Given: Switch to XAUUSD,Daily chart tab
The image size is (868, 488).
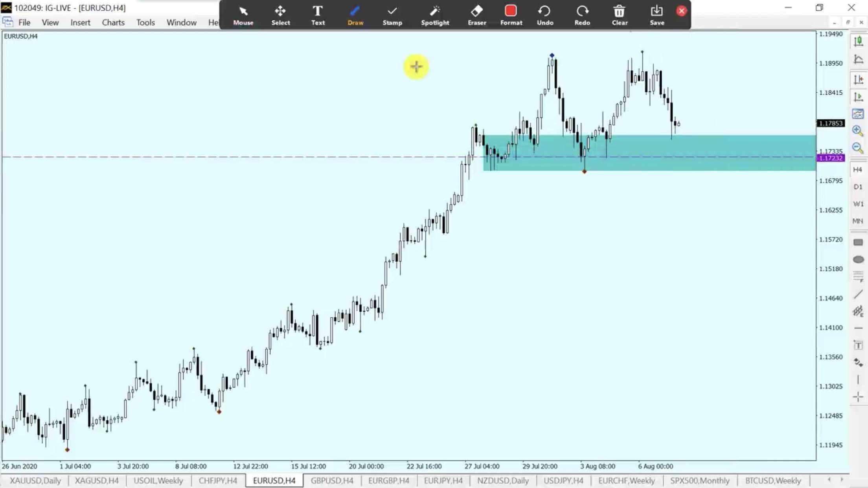Looking at the screenshot, I should click(35, 481).
